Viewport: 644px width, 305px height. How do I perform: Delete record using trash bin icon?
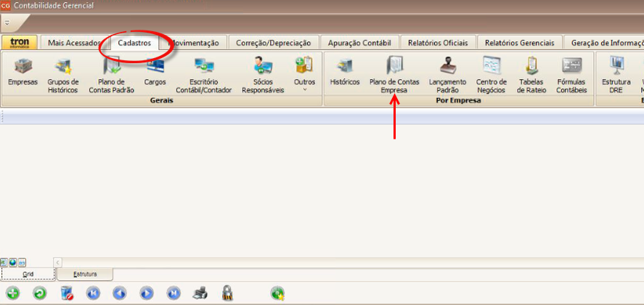(67, 293)
